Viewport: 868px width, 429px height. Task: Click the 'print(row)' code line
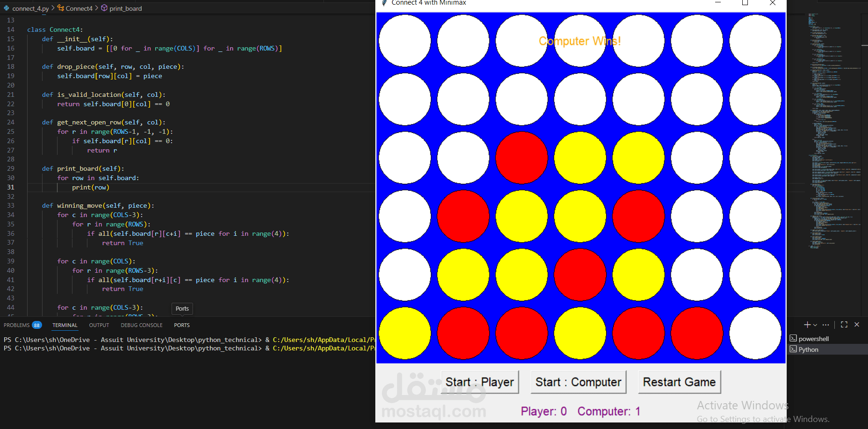pyautogui.click(x=91, y=187)
